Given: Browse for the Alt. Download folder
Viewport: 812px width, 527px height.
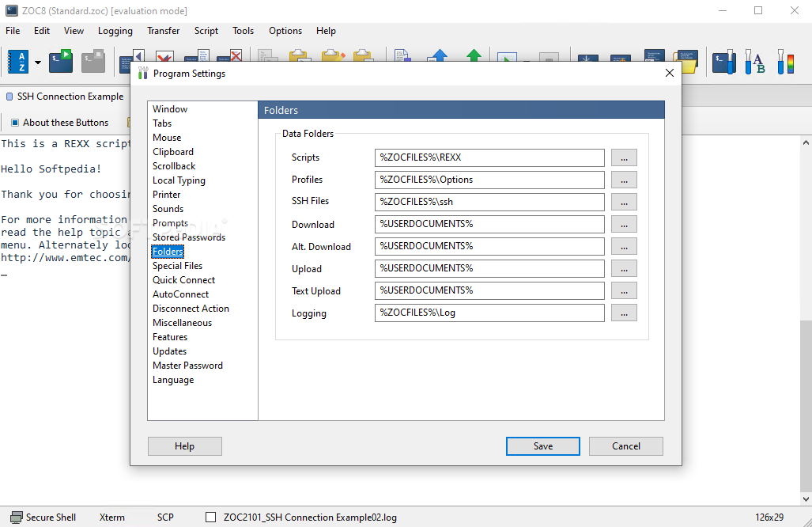Looking at the screenshot, I should tap(624, 247).
